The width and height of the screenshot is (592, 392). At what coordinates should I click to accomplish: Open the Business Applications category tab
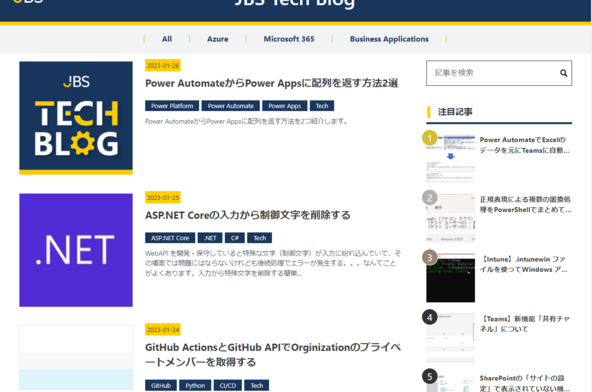[389, 39]
